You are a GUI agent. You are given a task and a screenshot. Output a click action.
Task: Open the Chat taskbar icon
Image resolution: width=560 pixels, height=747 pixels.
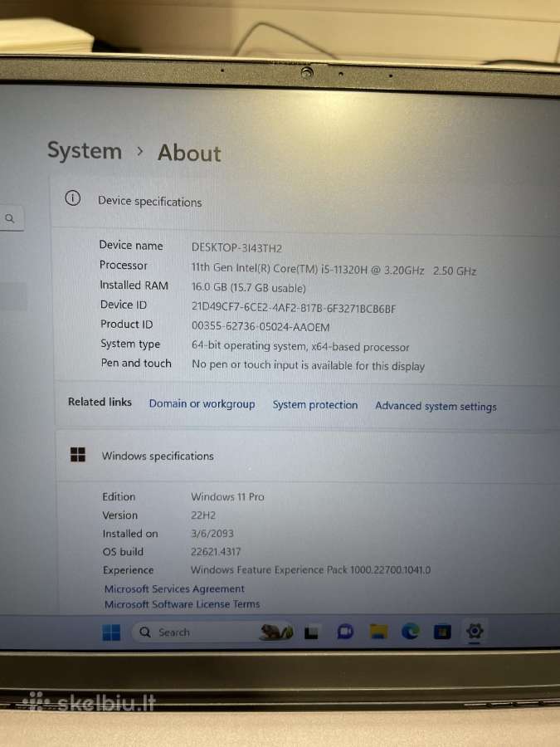click(x=345, y=632)
